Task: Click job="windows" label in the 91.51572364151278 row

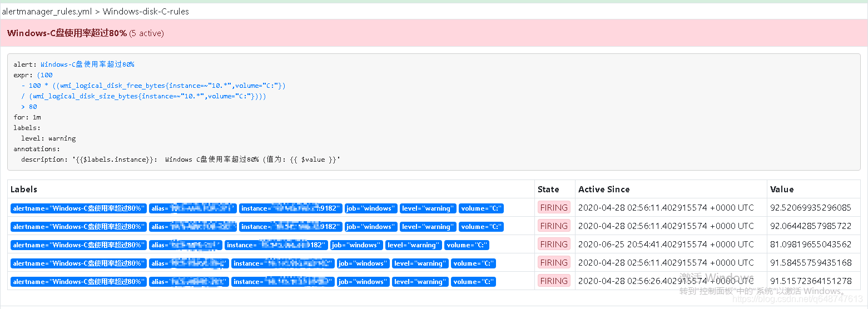Action: (363, 282)
